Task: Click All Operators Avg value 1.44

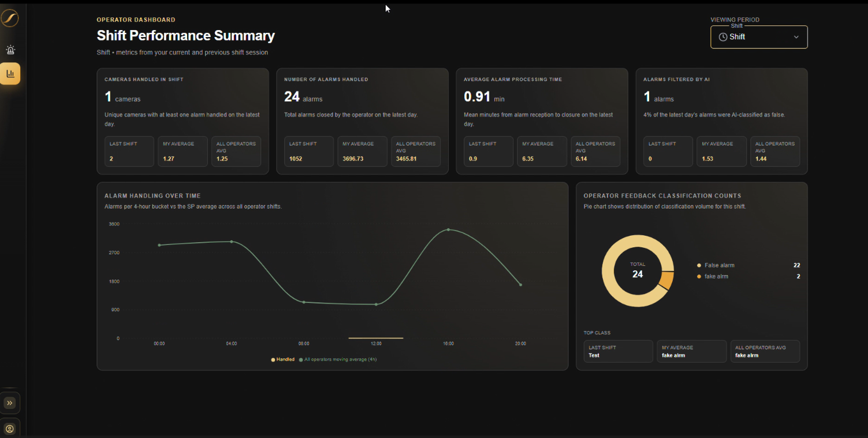Action: coord(761,158)
